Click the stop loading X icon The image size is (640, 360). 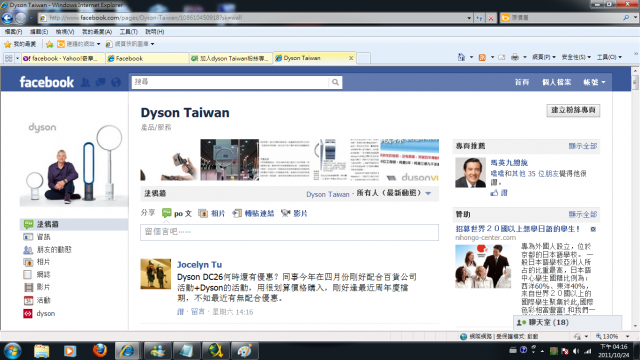pos(491,18)
